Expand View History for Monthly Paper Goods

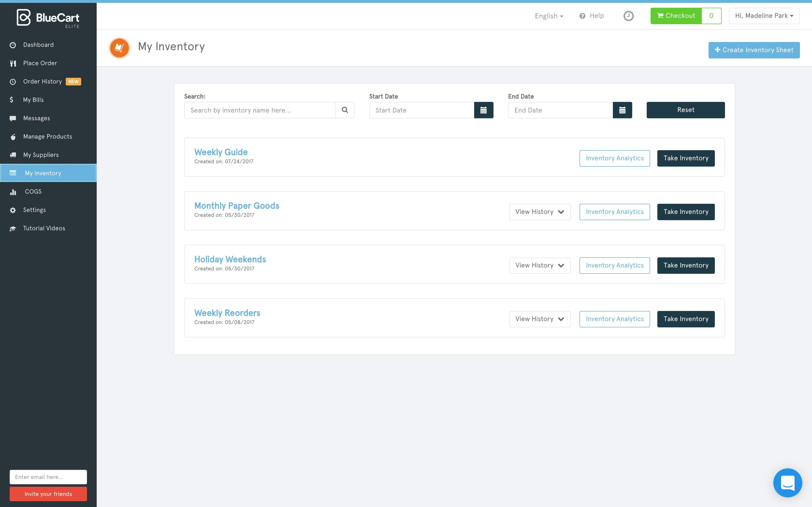pos(540,211)
